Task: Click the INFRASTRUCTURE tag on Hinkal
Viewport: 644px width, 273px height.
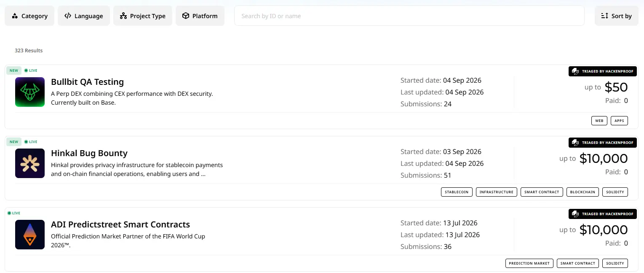Action: point(497,192)
